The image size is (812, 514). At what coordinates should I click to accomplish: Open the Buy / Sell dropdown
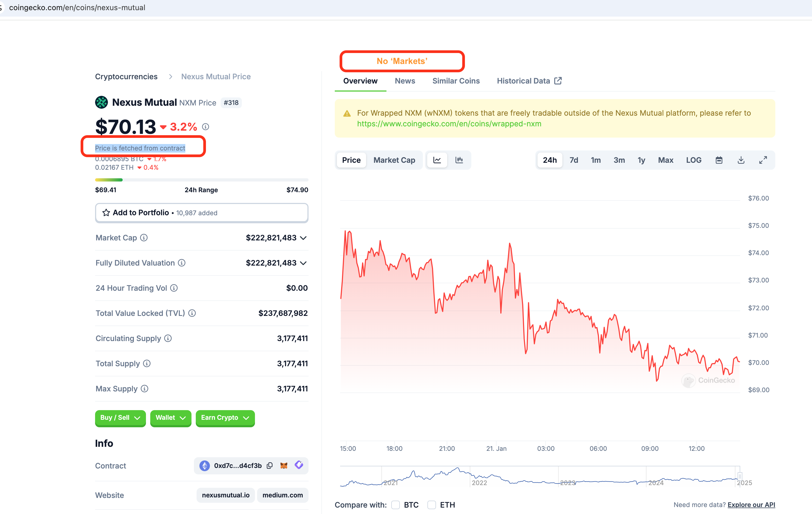[120, 418]
